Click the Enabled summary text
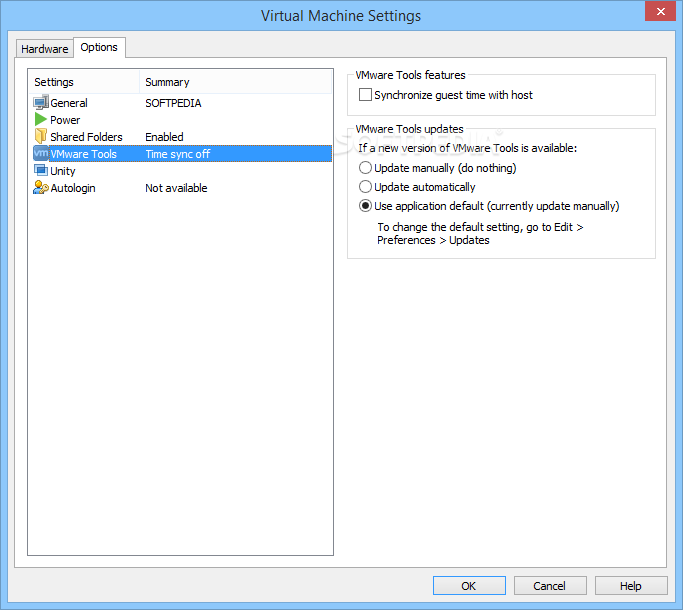683x610 pixels. click(164, 137)
